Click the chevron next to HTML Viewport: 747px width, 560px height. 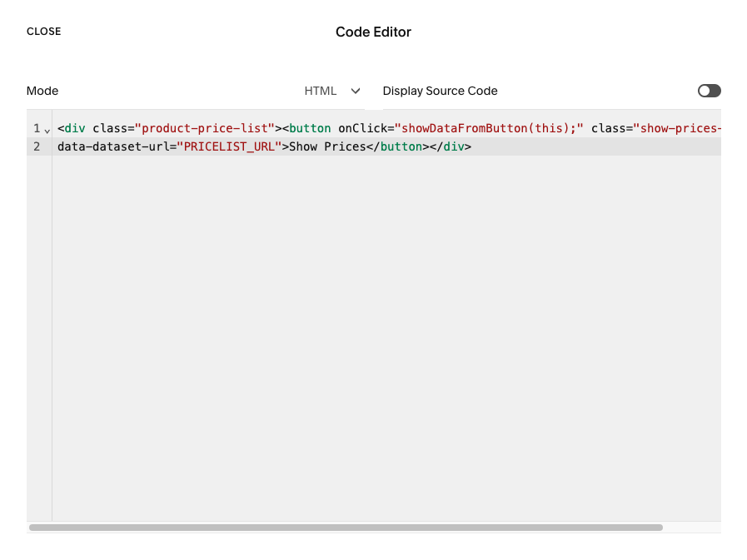click(356, 91)
